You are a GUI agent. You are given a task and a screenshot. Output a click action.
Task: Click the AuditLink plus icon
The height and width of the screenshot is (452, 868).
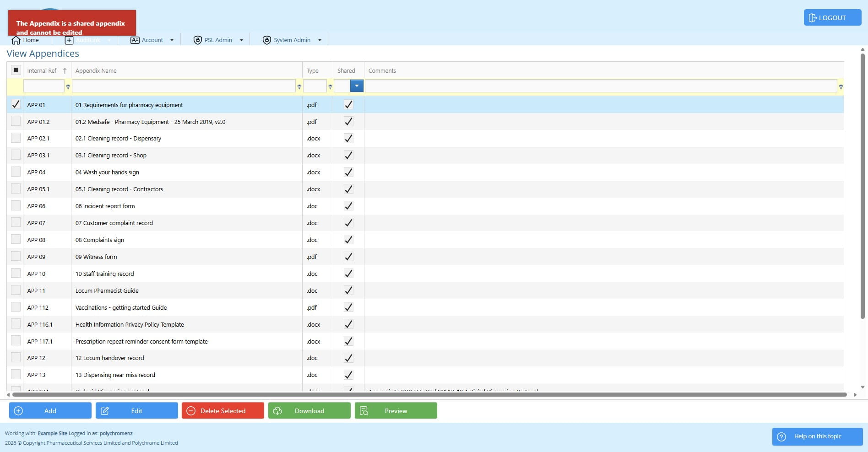(69, 40)
